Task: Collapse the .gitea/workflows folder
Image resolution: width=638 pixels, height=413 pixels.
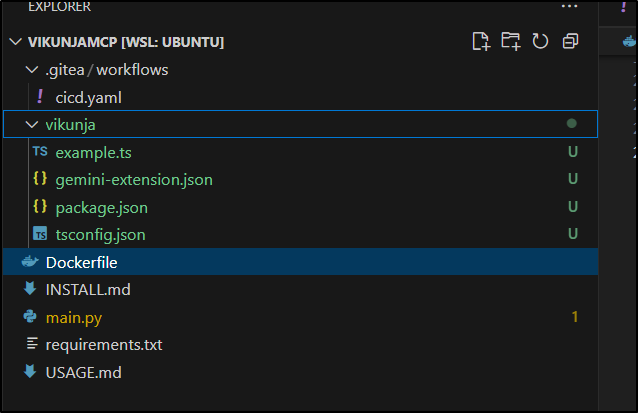Action: [x=30, y=70]
